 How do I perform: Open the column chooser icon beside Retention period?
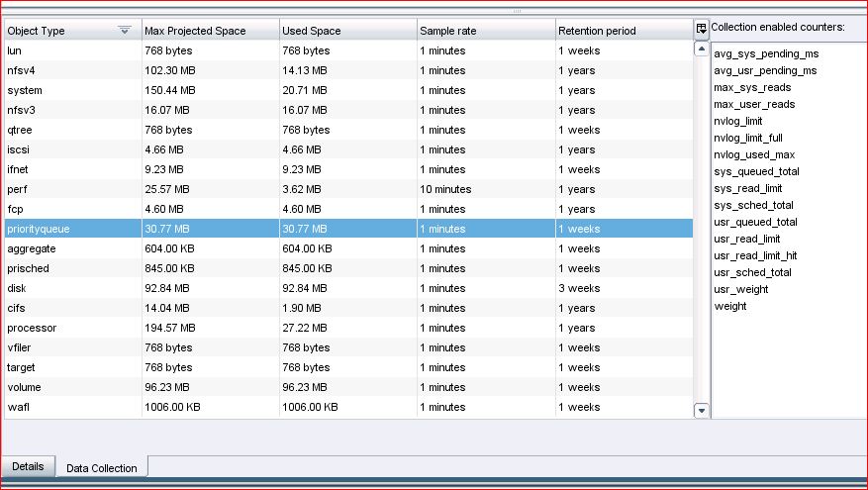pos(702,30)
